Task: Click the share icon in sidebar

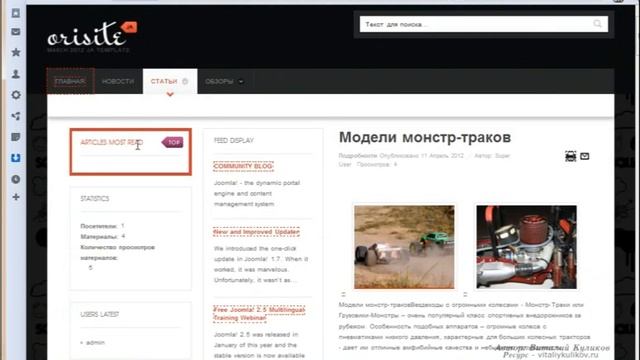Action: (x=16, y=116)
